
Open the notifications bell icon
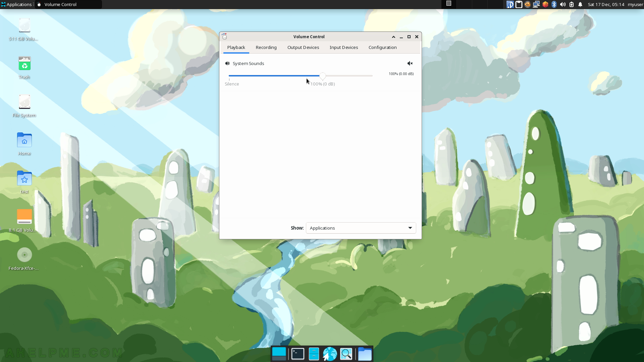(580, 4)
